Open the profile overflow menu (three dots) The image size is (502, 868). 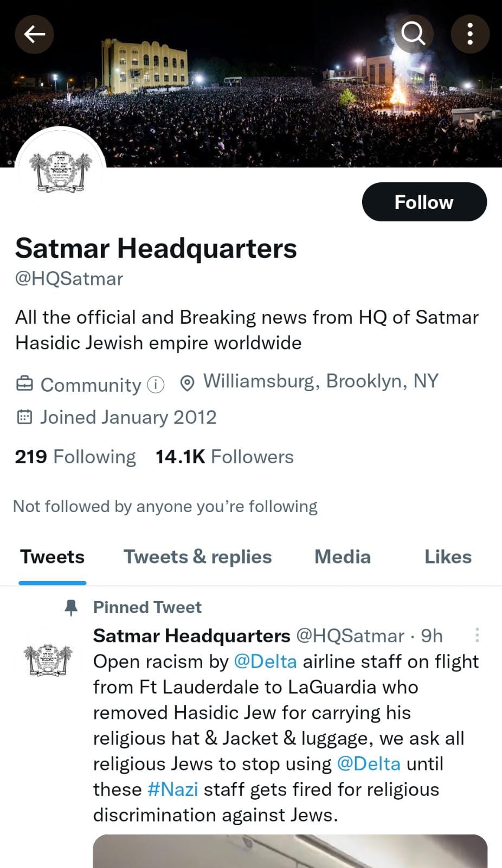coord(470,34)
